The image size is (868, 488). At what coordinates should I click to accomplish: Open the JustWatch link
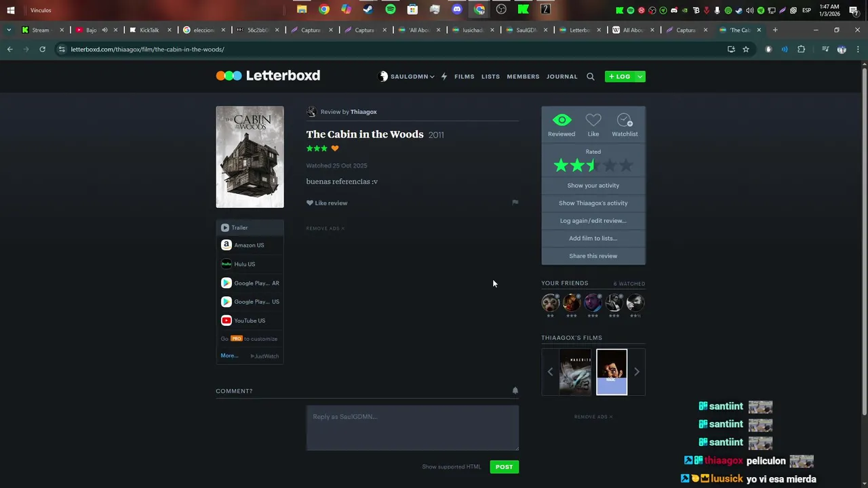pos(264,356)
